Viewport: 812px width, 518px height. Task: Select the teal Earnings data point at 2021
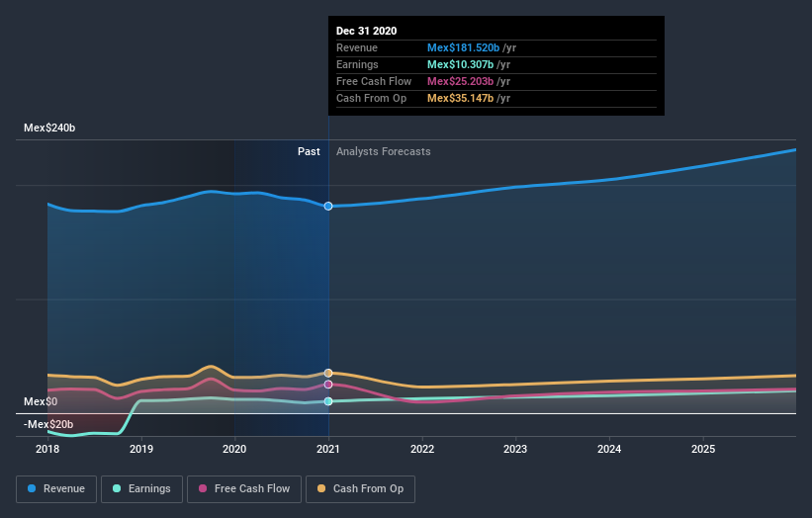328,401
